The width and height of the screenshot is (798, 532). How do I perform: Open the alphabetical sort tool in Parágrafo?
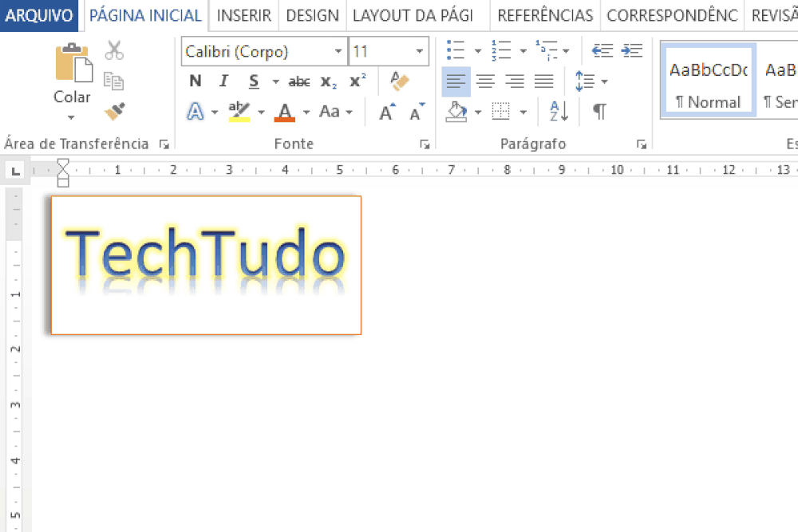(555, 112)
